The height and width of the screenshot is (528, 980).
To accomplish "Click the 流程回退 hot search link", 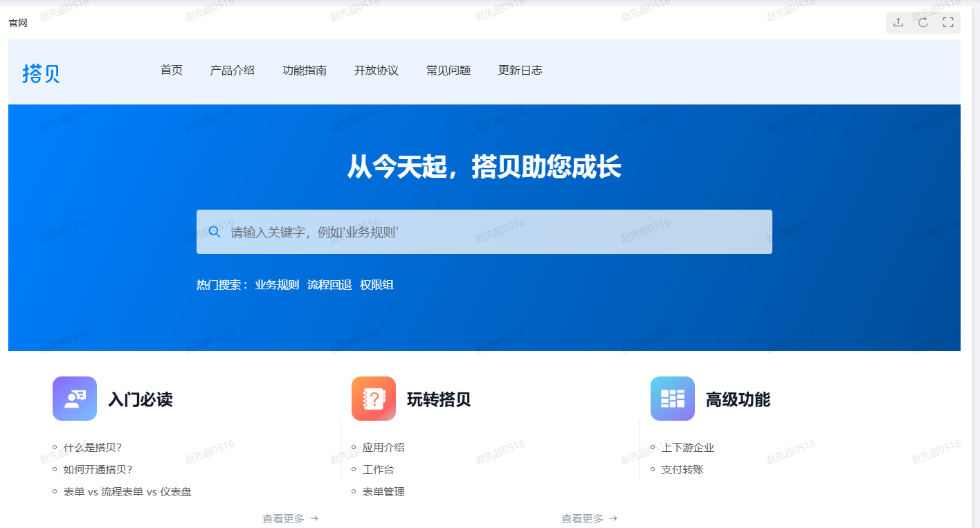I will tap(330, 284).
